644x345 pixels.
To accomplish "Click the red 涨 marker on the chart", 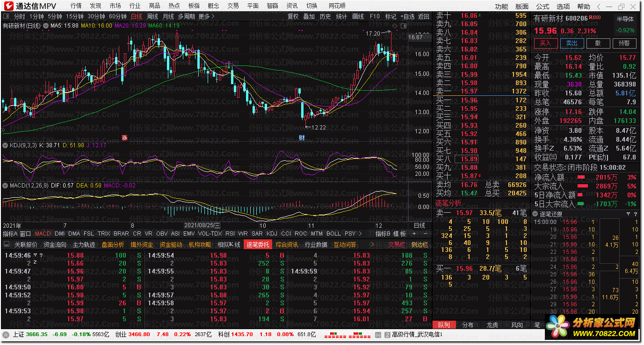I will tap(124, 138).
